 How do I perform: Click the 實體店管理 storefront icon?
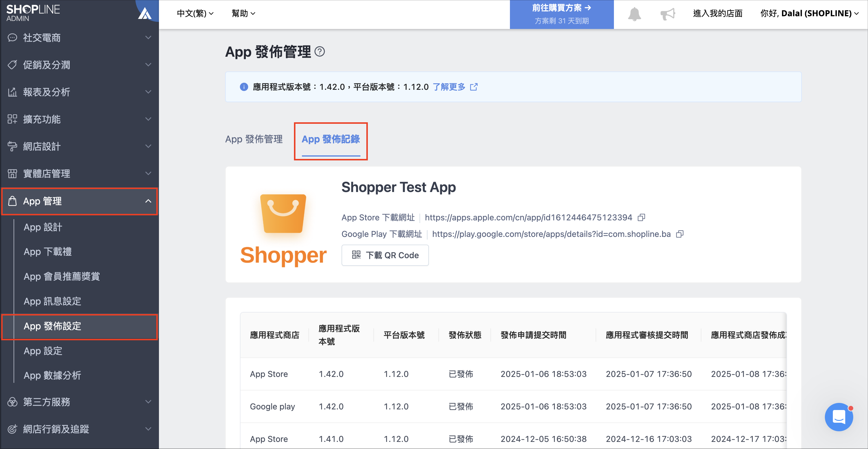pos(12,173)
